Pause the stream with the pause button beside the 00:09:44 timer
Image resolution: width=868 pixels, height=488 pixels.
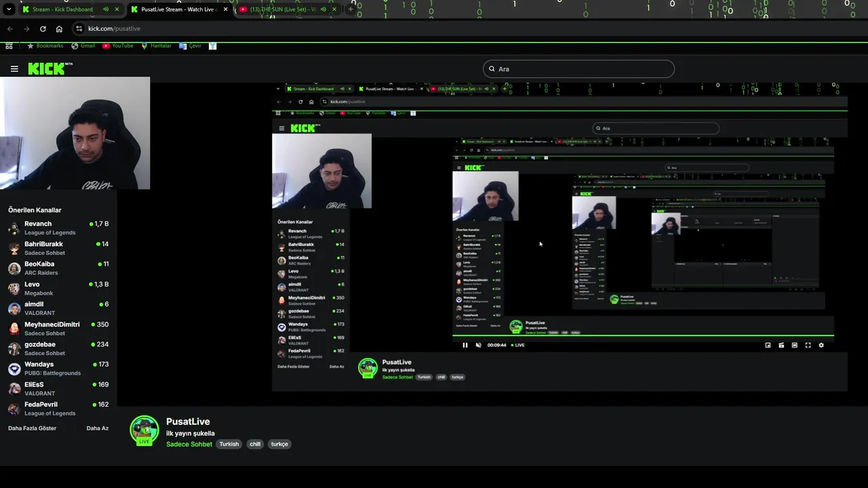point(465,345)
